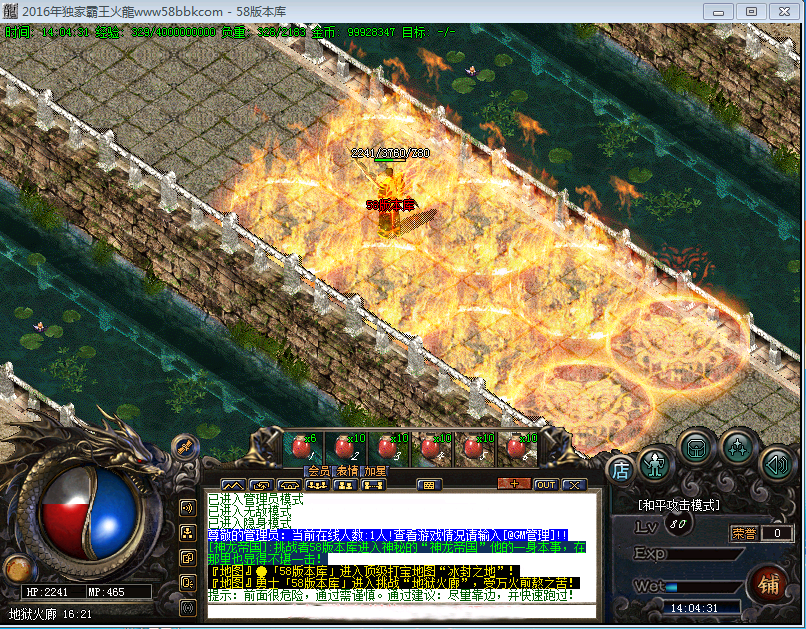
Task: Click the 已进入无敌模式 chat line
Action: [x=249, y=511]
